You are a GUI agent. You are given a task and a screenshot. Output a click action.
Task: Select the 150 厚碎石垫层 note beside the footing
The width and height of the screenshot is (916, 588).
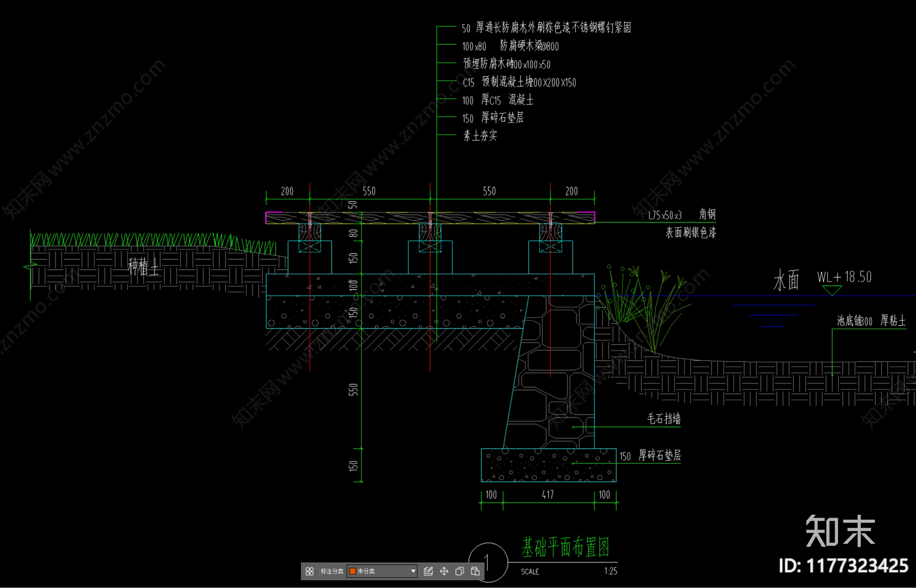coord(650,455)
